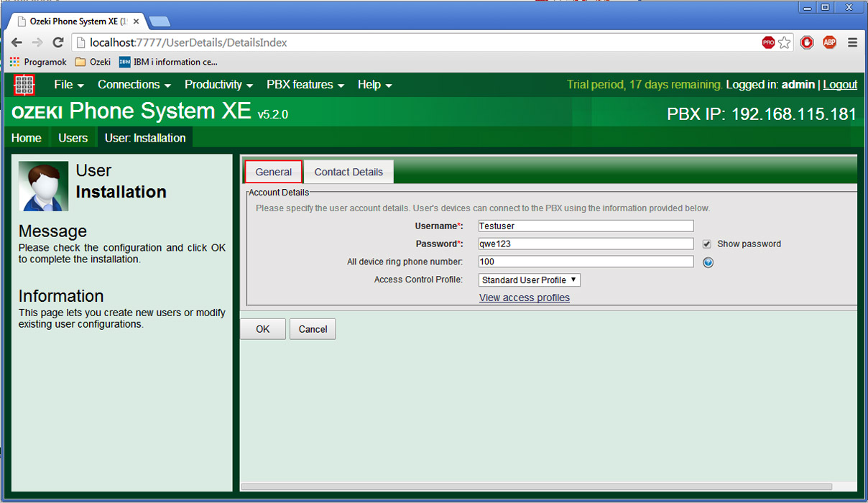Click the user avatar picture
The height and width of the screenshot is (503, 868).
(44, 186)
